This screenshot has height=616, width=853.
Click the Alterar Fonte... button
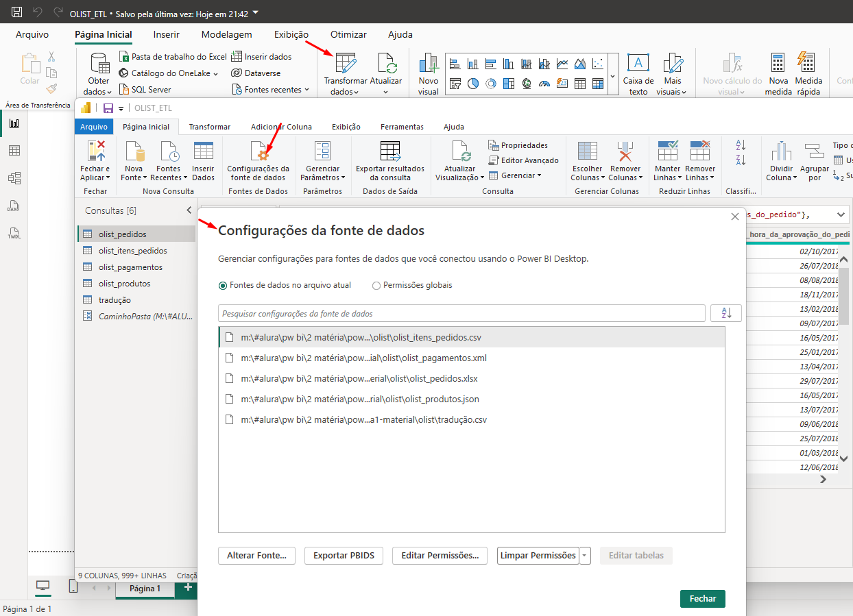coord(256,556)
